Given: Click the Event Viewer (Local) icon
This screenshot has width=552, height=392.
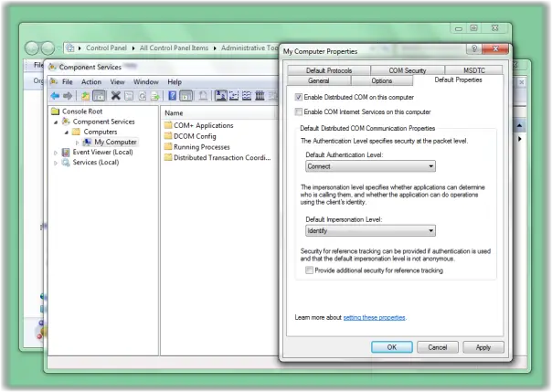Looking at the screenshot, I should (x=66, y=152).
